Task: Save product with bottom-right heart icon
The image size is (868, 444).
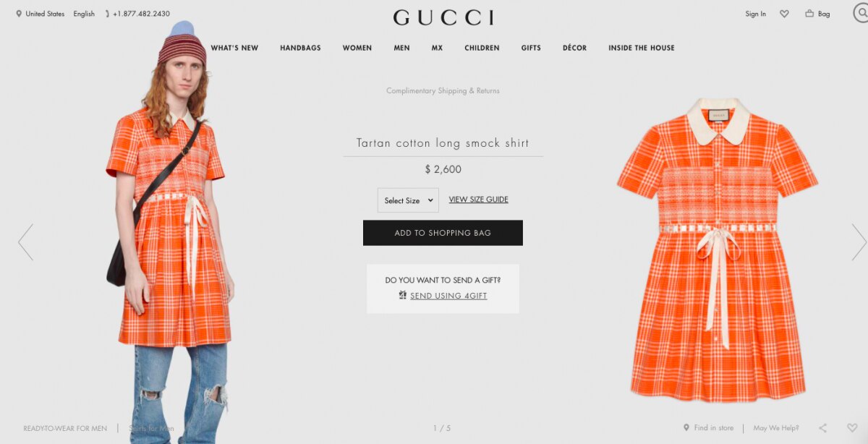Action: point(852,428)
